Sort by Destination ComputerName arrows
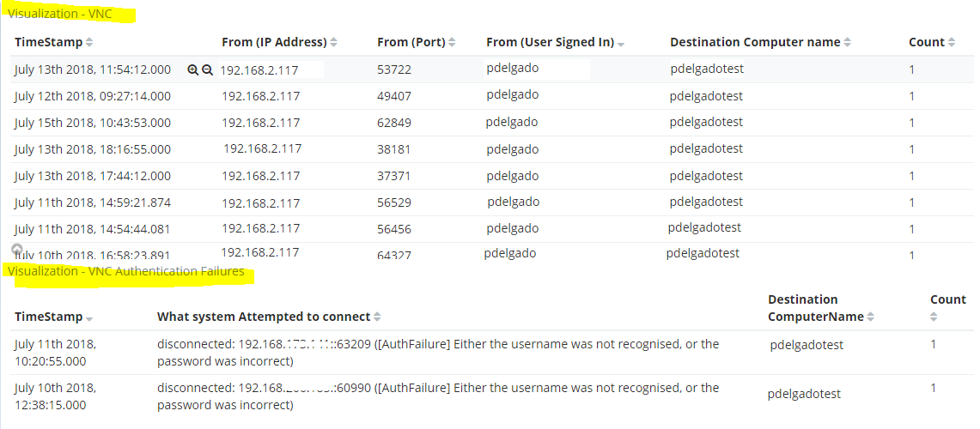The height and width of the screenshot is (429, 980). tap(870, 317)
